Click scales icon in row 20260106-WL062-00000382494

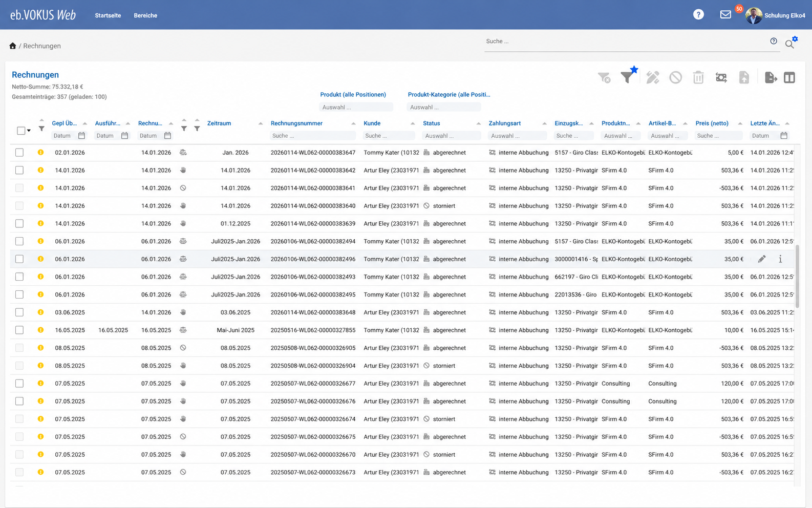[183, 241]
